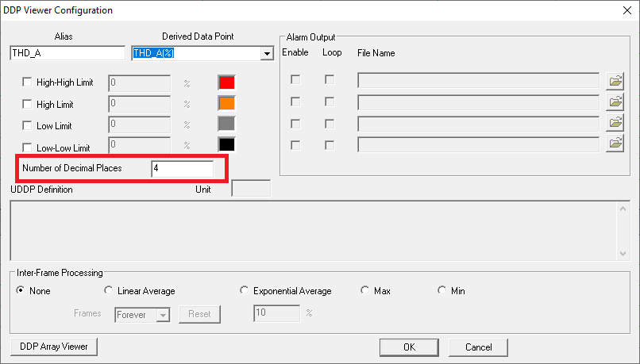Click the fourth alarm file browse folder icon
Image resolution: width=640 pixels, height=364 pixels.
(x=615, y=144)
